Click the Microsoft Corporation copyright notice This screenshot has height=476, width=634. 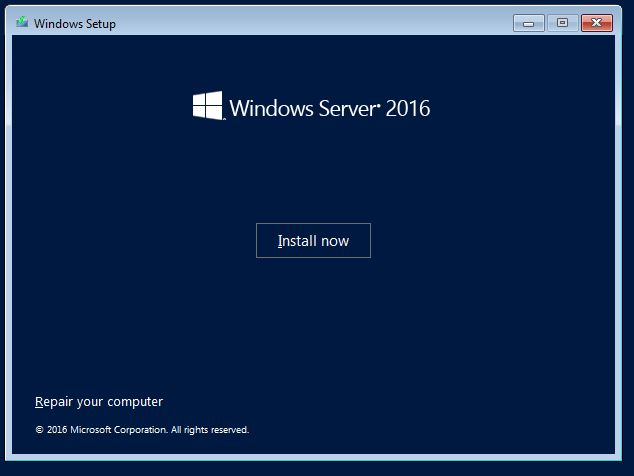pyautogui.click(x=142, y=429)
